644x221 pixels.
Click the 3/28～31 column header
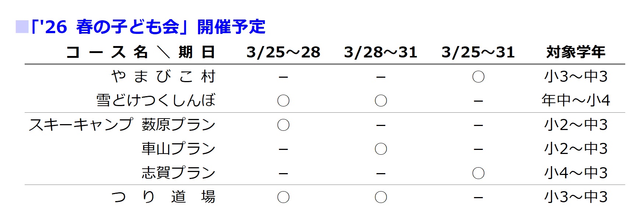pos(381,52)
